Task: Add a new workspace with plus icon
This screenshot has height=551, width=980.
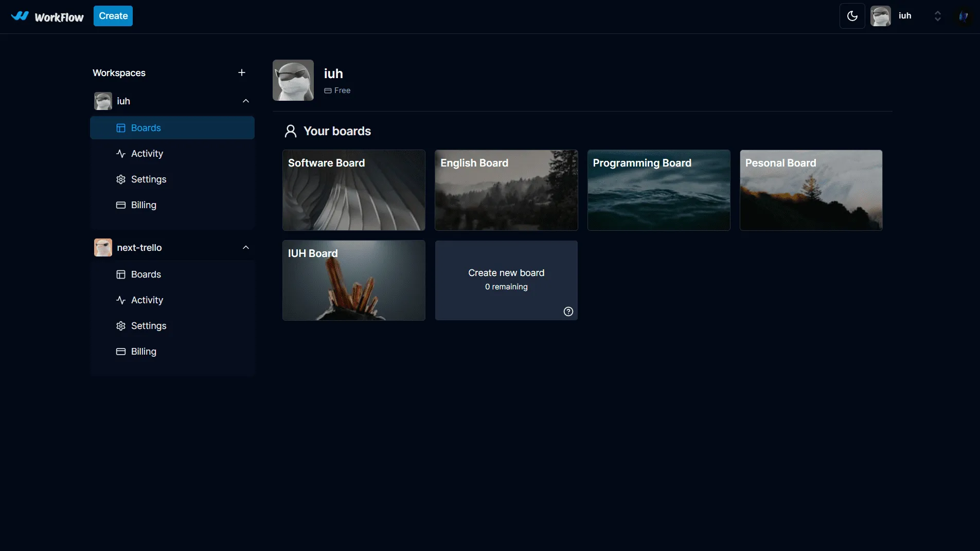Action: pos(242,72)
